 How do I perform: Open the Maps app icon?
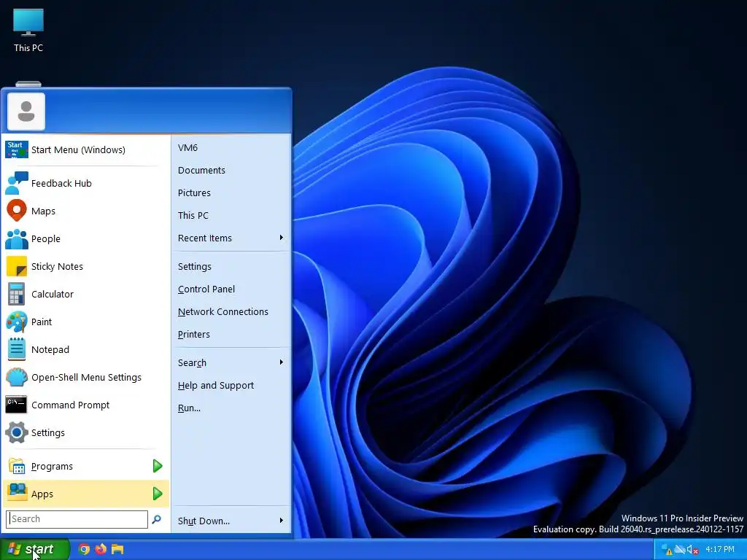click(17, 211)
